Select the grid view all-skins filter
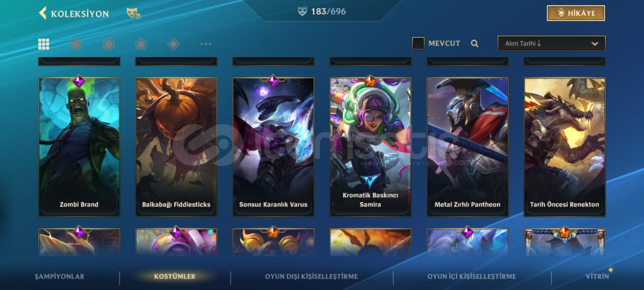This screenshot has height=290, width=644. (43, 44)
